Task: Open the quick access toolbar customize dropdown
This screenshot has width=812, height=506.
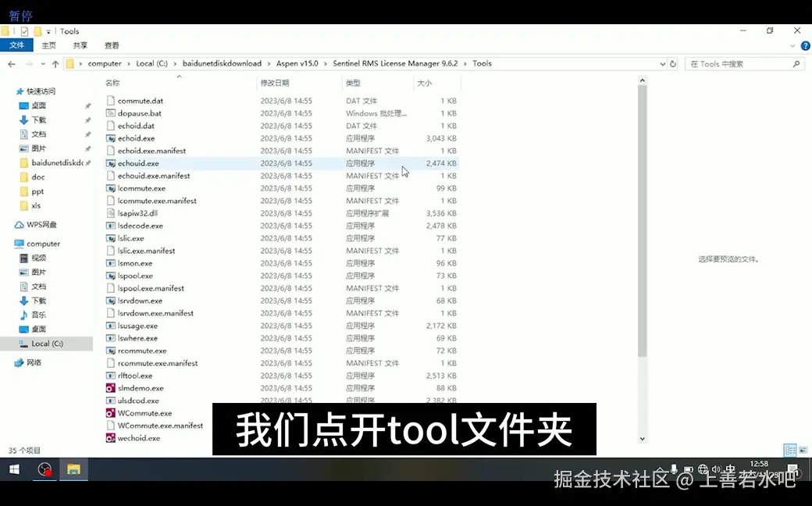Action: pyautogui.click(x=47, y=31)
